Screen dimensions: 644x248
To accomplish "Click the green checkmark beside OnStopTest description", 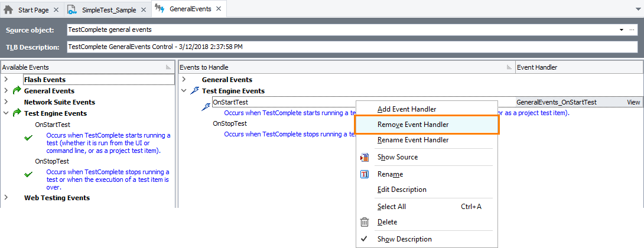I will click(x=28, y=175).
